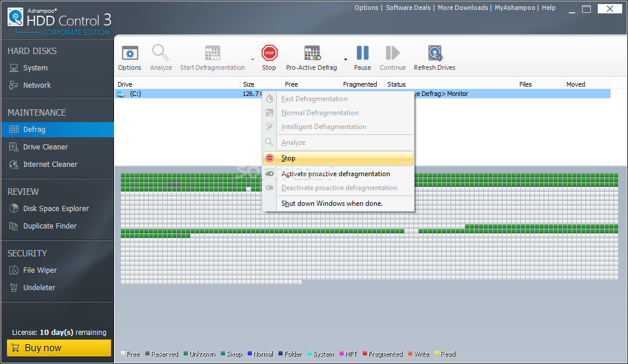Click the Swap legend color swatch
This screenshot has height=364, width=628.
pos(223,354)
